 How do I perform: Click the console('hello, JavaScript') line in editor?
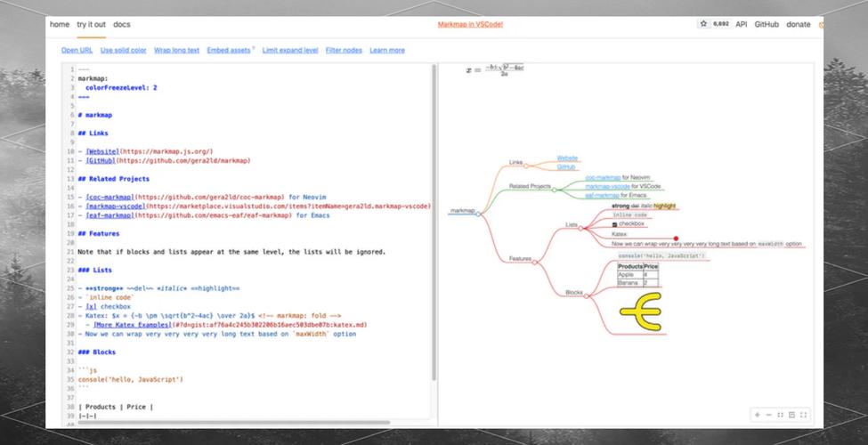point(131,380)
